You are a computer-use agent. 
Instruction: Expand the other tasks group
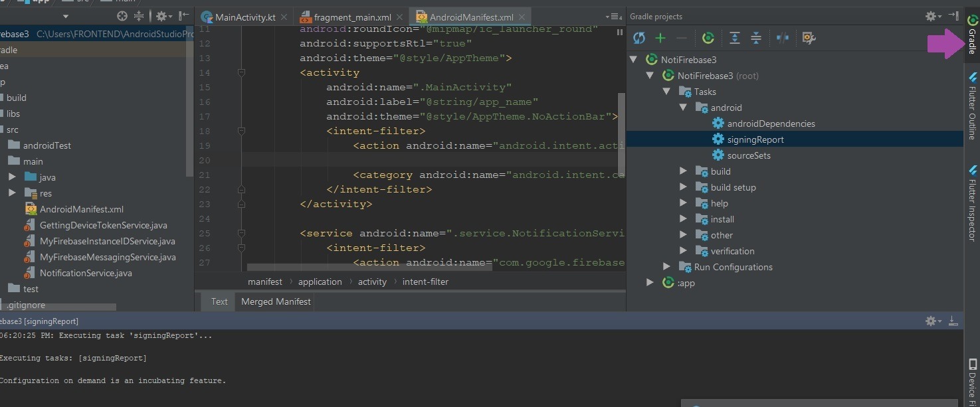tap(684, 235)
